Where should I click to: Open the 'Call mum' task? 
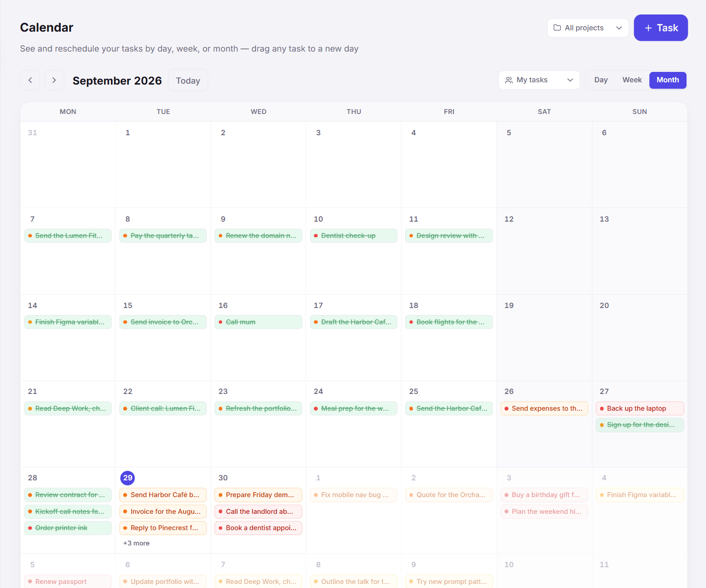click(x=258, y=322)
